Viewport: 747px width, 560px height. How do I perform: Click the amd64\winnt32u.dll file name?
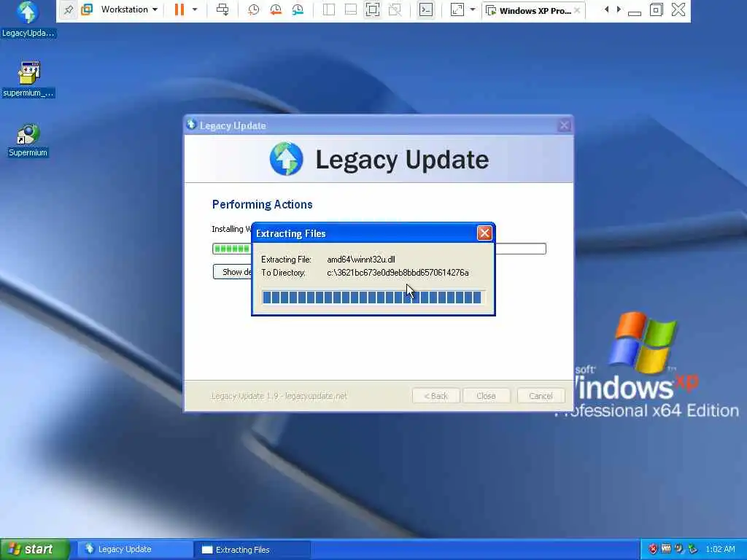(361, 260)
